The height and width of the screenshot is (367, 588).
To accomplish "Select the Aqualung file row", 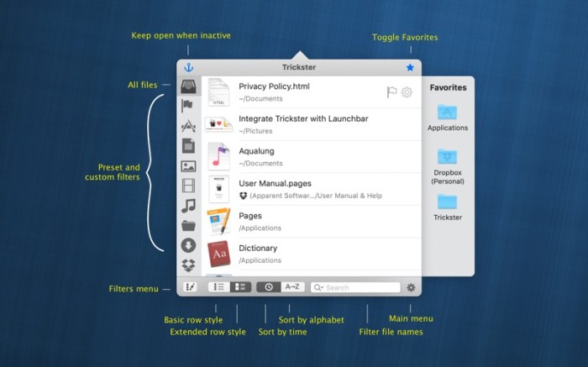I will pyautogui.click(x=312, y=157).
